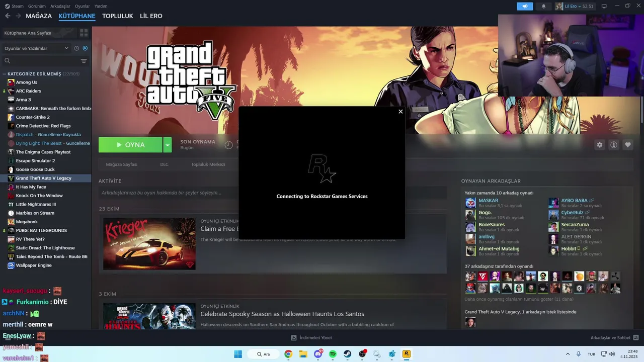Switch to library grid view icon
This screenshot has height=362, width=644.
pyautogui.click(x=84, y=33)
